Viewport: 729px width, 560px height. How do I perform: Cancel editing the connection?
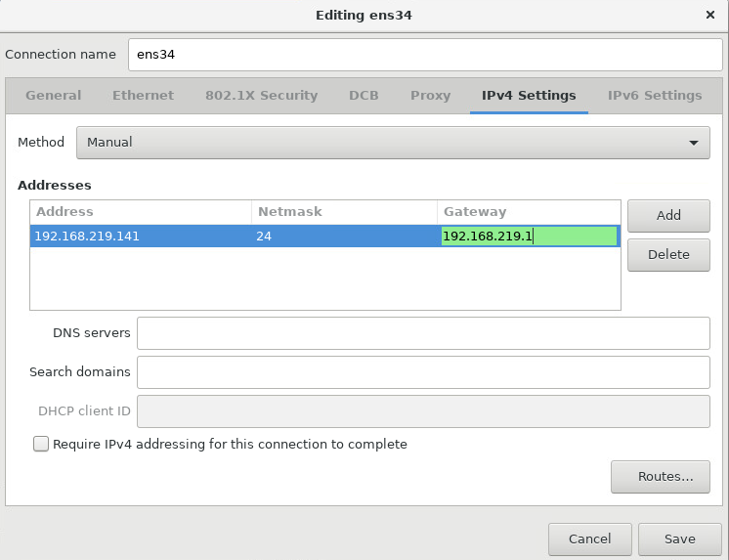(589, 539)
